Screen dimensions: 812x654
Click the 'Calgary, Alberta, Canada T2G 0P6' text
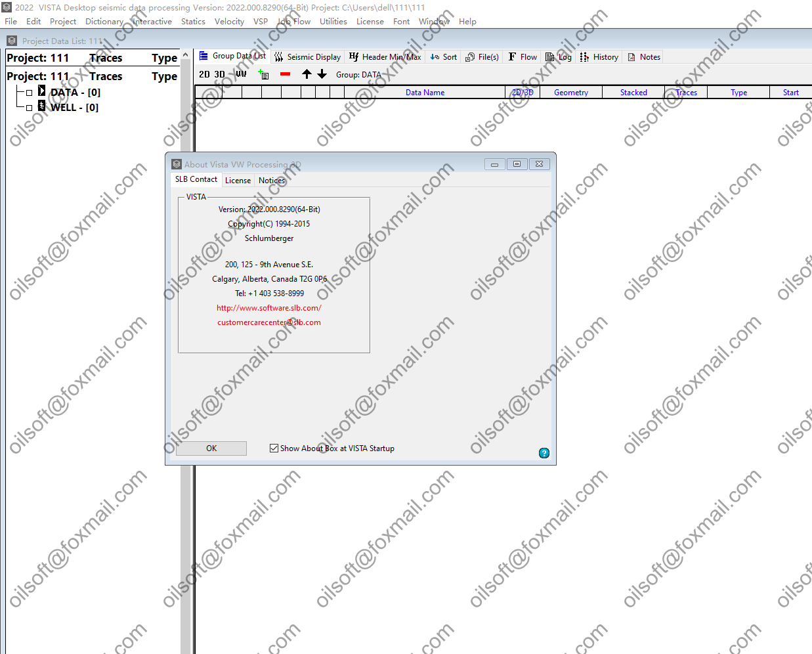click(x=269, y=279)
